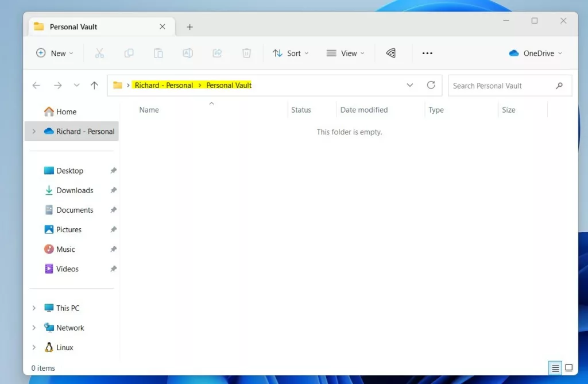Viewport: 588px width, 384px height.
Task: Sort by the Status column header
Action: pyautogui.click(x=312, y=110)
